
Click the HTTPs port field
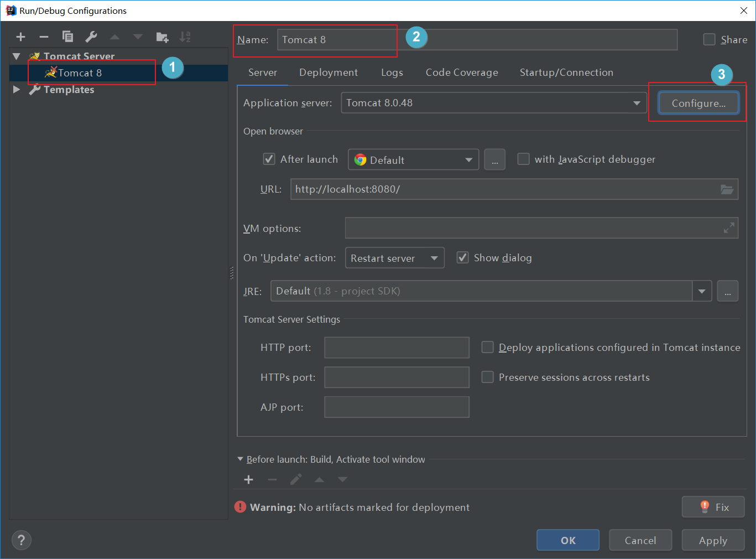(x=397, y=377)
